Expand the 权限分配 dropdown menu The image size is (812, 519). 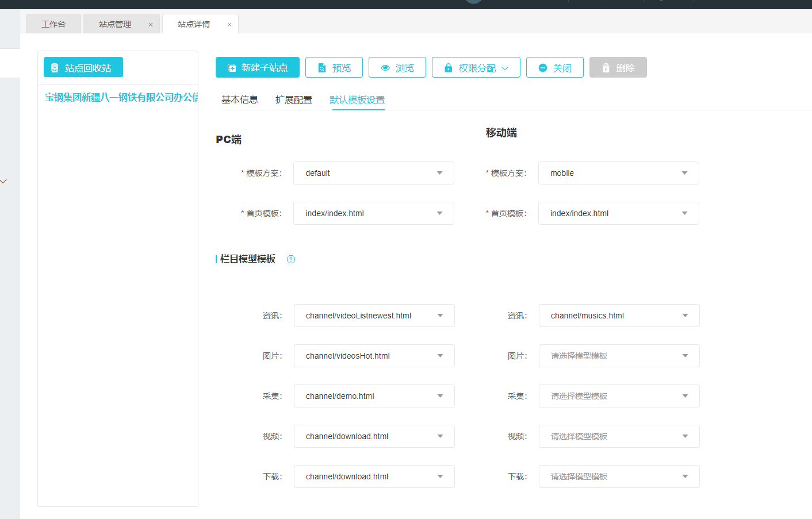476,68
